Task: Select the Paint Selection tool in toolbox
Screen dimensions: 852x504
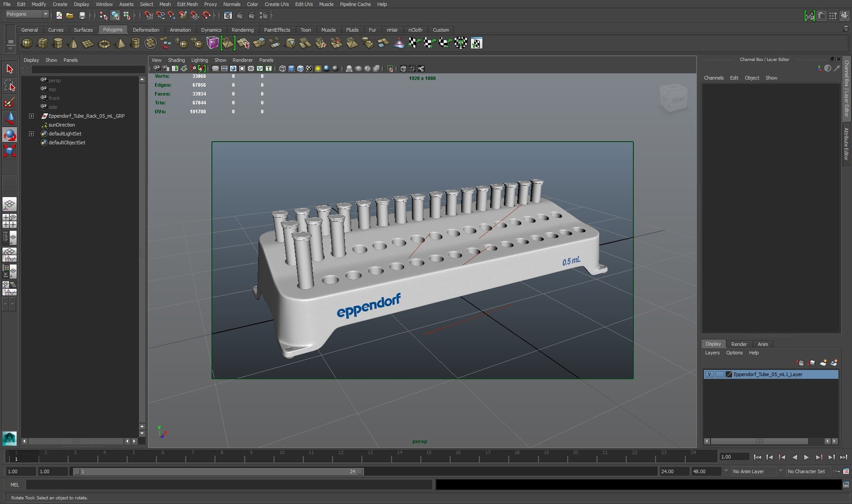Action: [x=9, y=102]
